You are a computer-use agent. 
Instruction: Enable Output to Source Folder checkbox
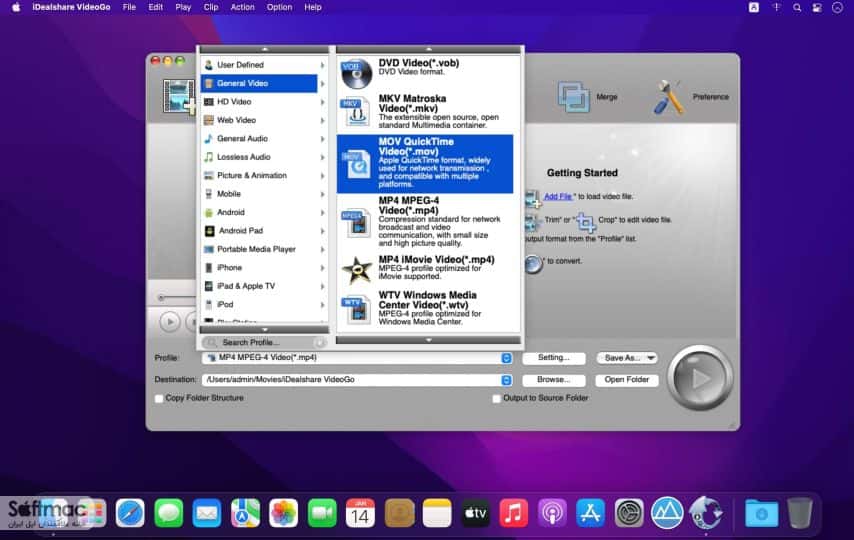pos(496,398)
